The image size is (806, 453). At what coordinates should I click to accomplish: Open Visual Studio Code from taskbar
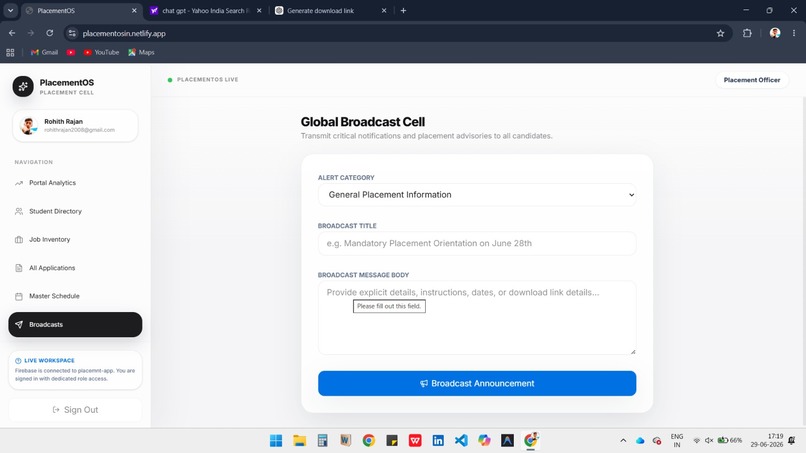click(x=461, y=440)
